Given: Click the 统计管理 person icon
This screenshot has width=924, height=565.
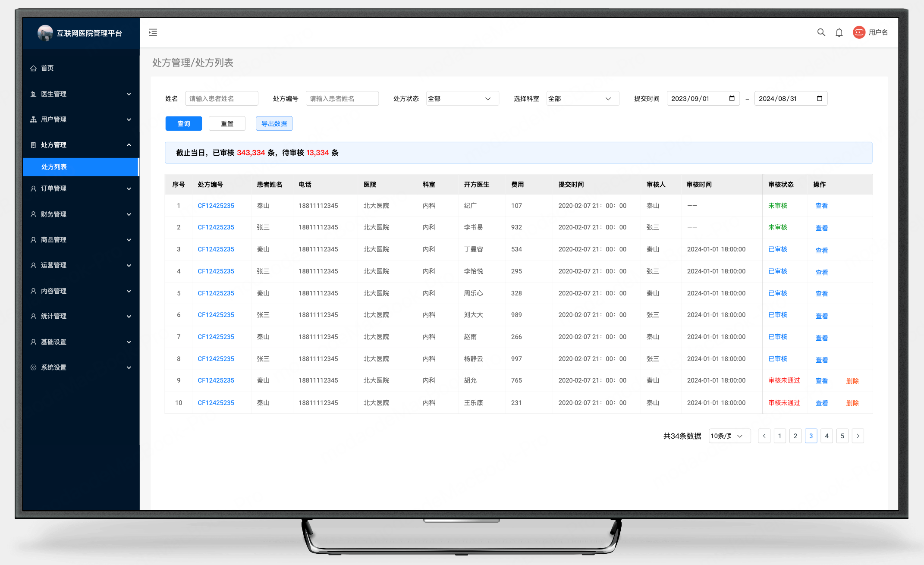Looking at the screenshot, I should (x=33, y=316).
